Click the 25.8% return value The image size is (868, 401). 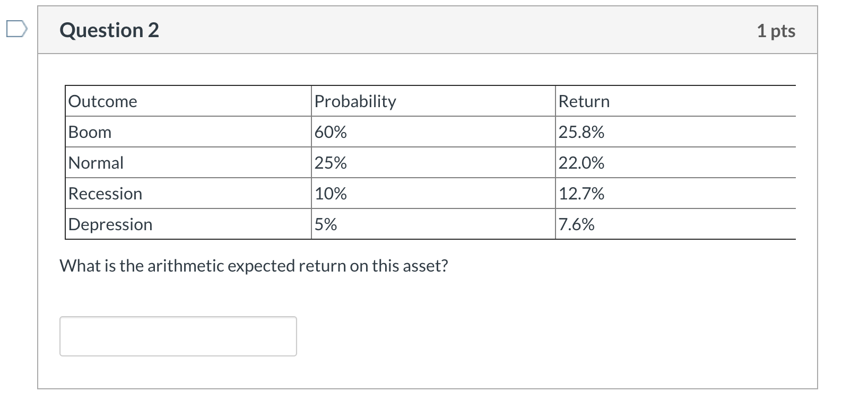click(581, 132)
